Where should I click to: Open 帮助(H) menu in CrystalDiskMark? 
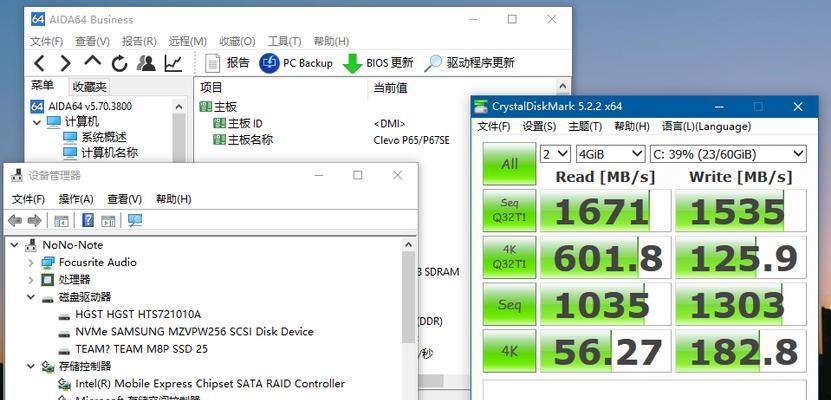click(632, 127)
